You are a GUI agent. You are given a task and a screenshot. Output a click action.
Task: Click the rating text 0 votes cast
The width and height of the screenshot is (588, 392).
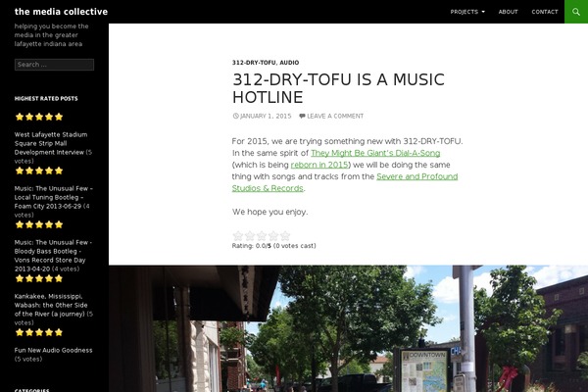(x=295, y=246)
